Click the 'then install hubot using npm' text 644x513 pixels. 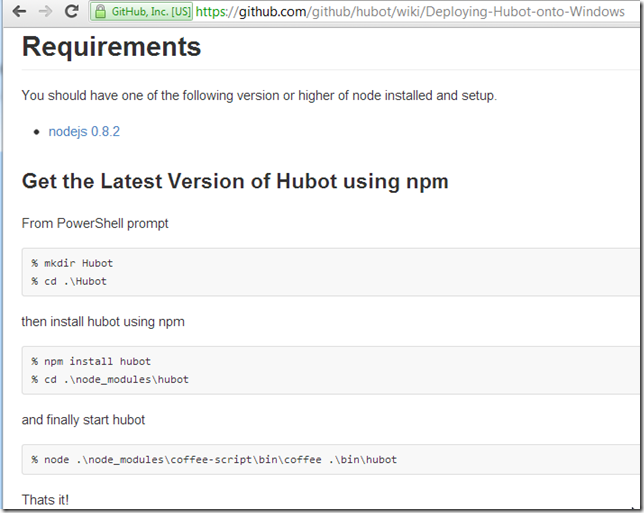click(103, 321)
